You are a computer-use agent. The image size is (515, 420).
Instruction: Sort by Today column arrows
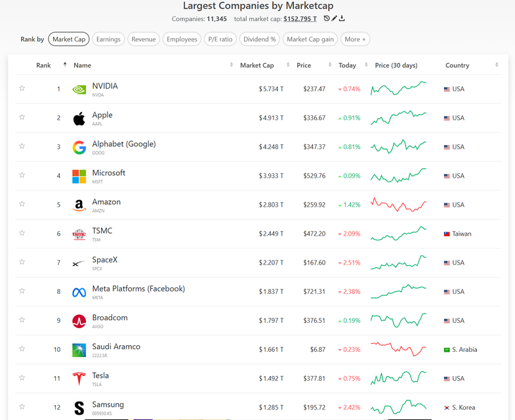pos(366,64)
